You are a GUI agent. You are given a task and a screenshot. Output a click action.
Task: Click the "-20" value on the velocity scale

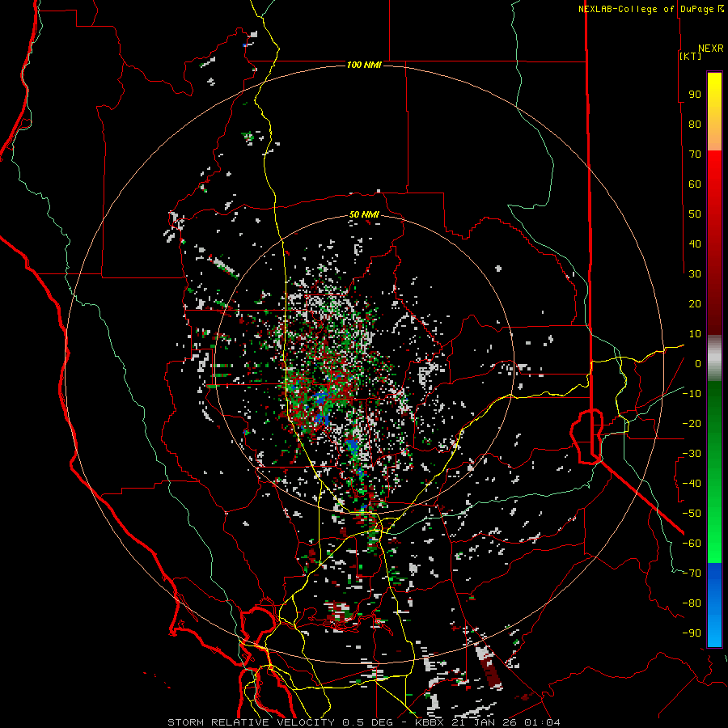tap(692, 423)
